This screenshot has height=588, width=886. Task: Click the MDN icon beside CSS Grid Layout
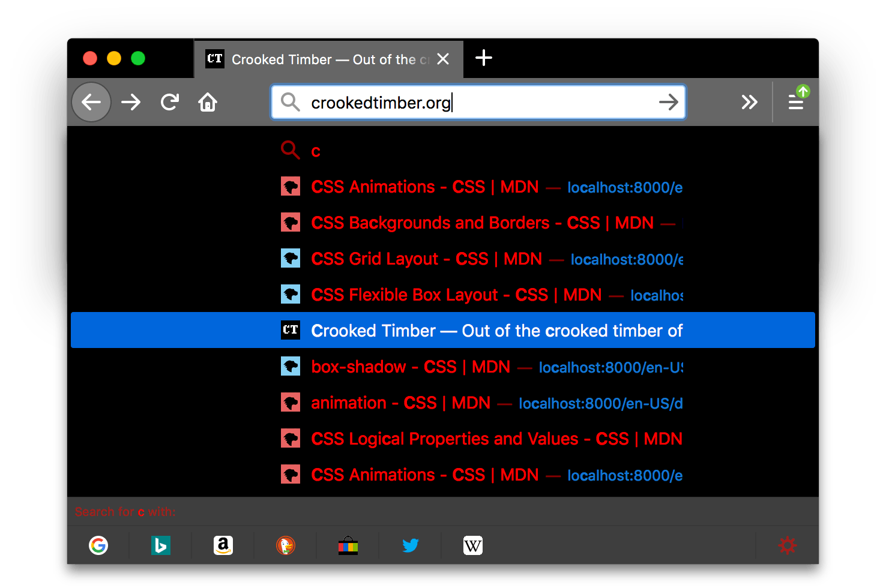pyautogui.click(x=291, y=259)
